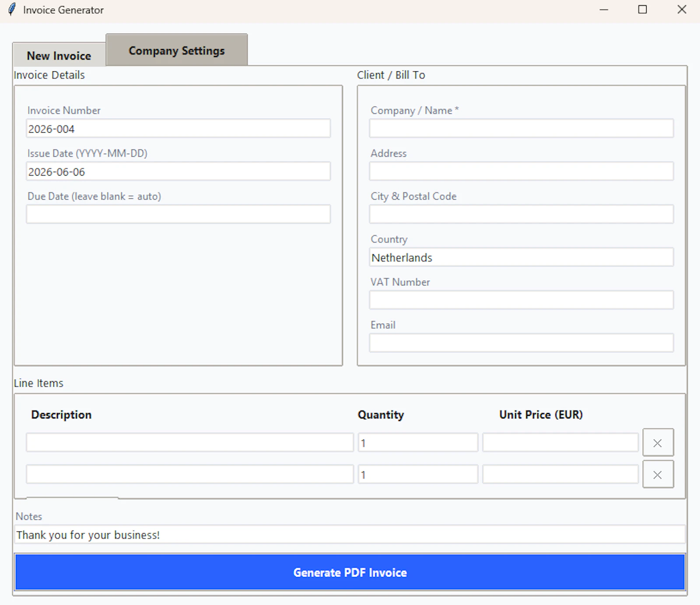The image size is (700, 605).
Task: Click the "Issue Date (YYYY-MM-DD)" label
Action: (87, 153)
